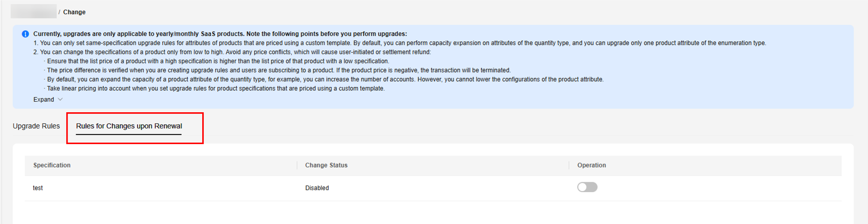Click the divider between Specification and Change Status

297,165
